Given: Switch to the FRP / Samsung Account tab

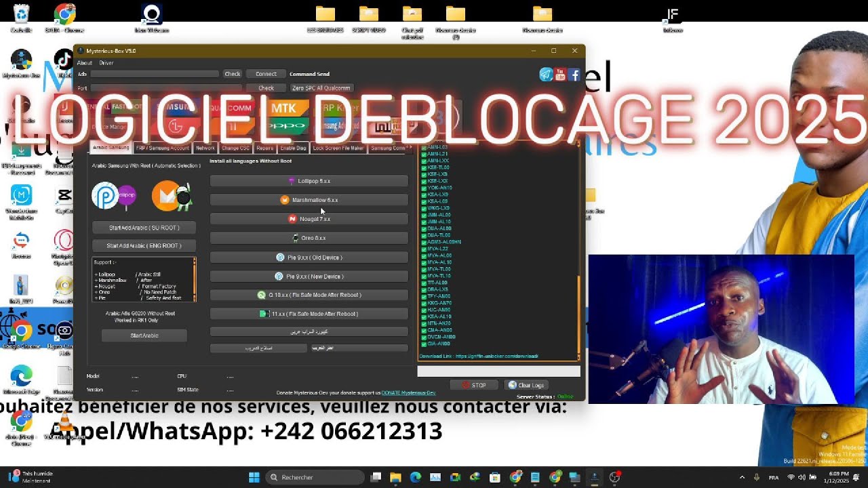Looking at the screenshot, I should point(162,148).
